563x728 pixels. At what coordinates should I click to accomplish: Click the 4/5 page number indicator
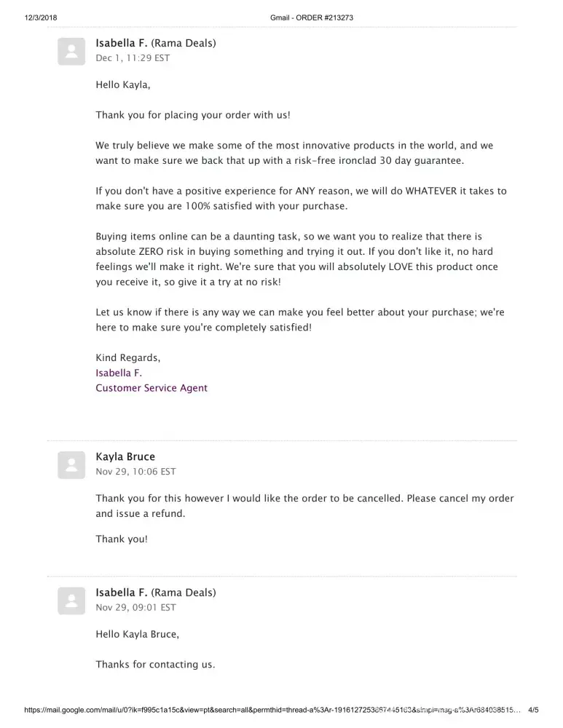pyautogui.click(x=532, y=710)
